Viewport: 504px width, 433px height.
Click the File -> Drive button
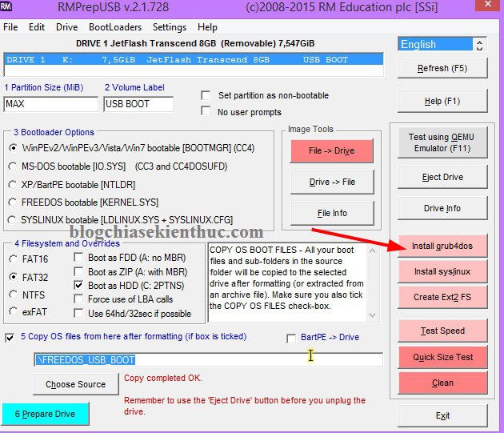click(332, 150)
